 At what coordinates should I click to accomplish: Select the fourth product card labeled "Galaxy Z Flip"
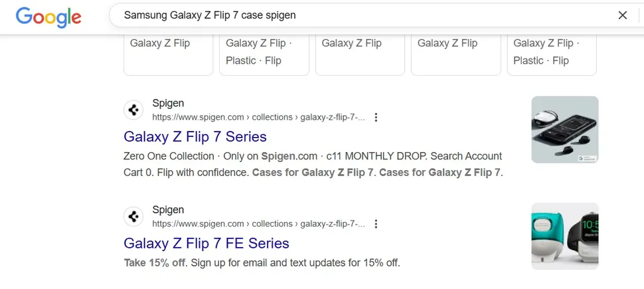pos(455,53)
